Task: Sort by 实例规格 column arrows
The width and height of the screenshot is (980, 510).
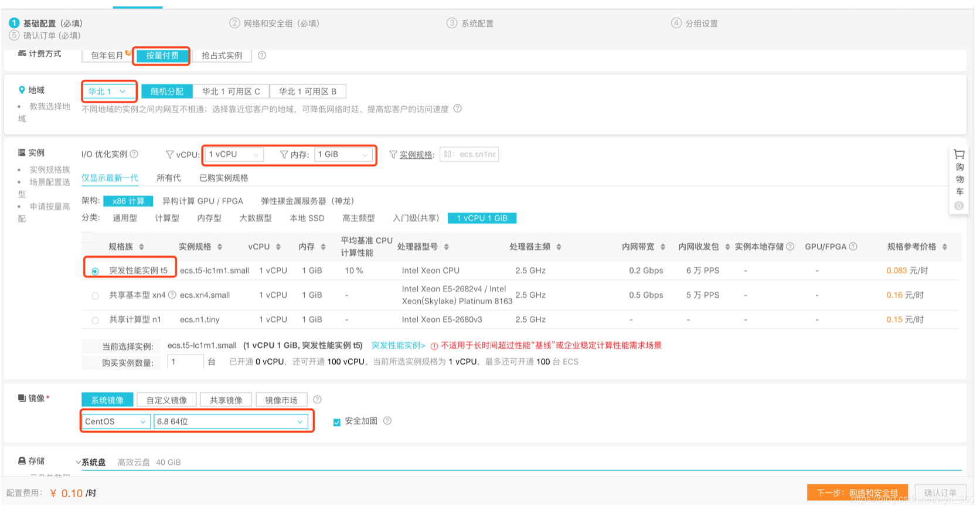Action: point(220,247)
